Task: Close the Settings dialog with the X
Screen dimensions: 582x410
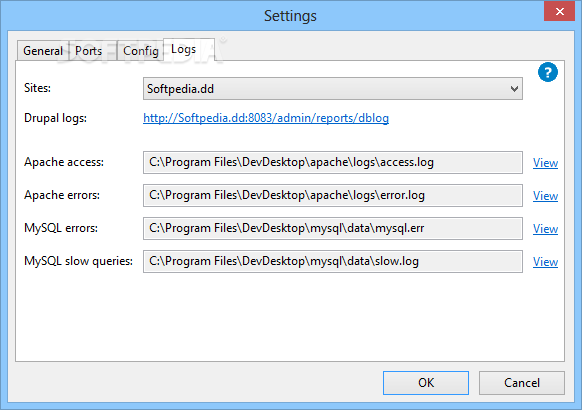Action: click(560, 12)
